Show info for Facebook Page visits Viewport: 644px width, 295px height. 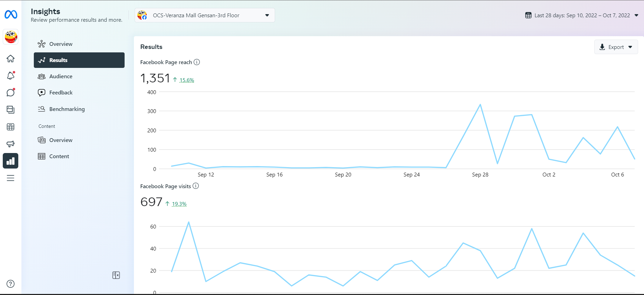196,186
